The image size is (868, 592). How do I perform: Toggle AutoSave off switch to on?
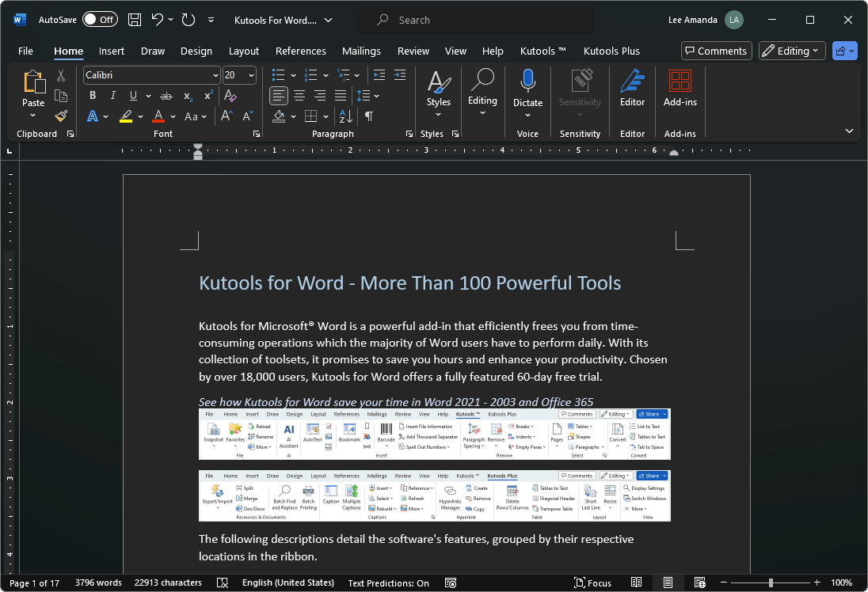[100, 19]
